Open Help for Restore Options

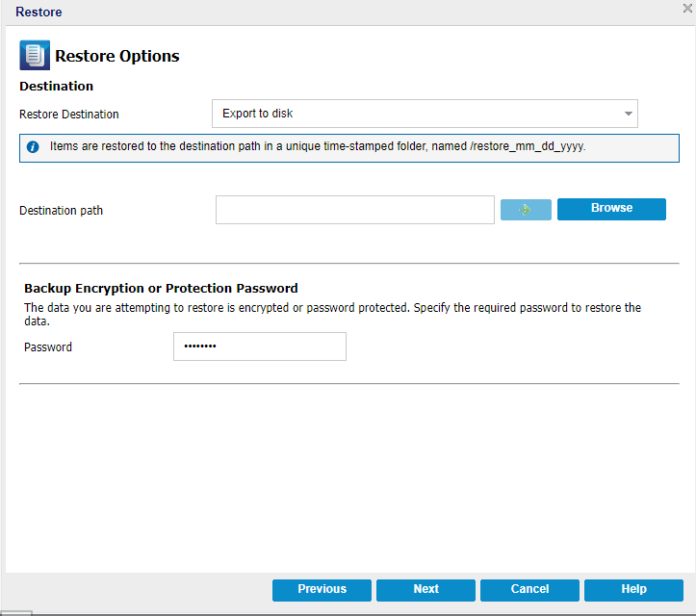(633, 590)
